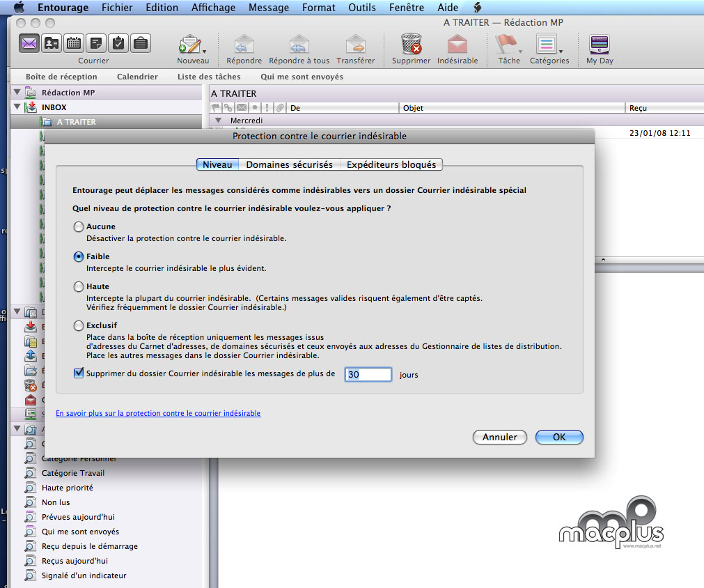
Task: Switch to the Expéditeurs bloqués tab
Action: click(x=391, y=165)
